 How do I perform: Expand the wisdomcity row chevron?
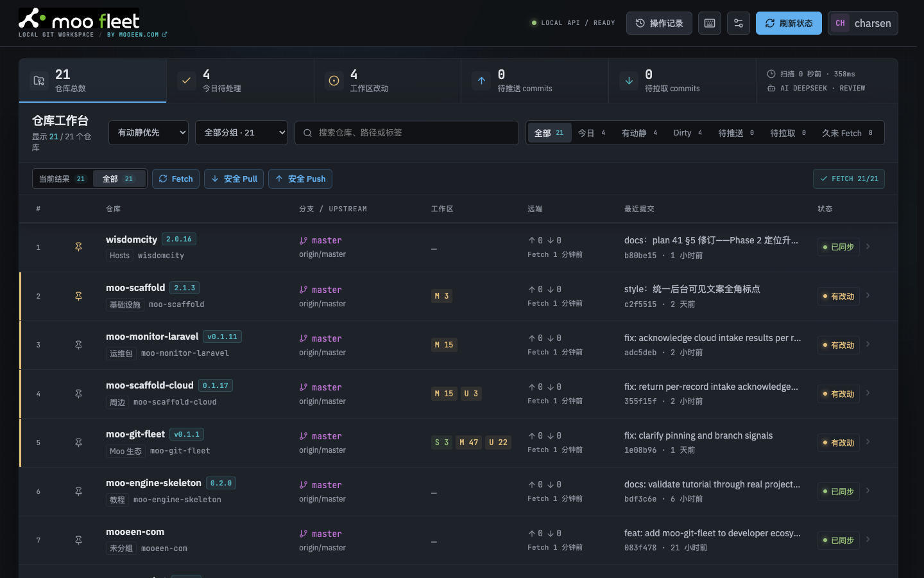click(x=868, y=247)
